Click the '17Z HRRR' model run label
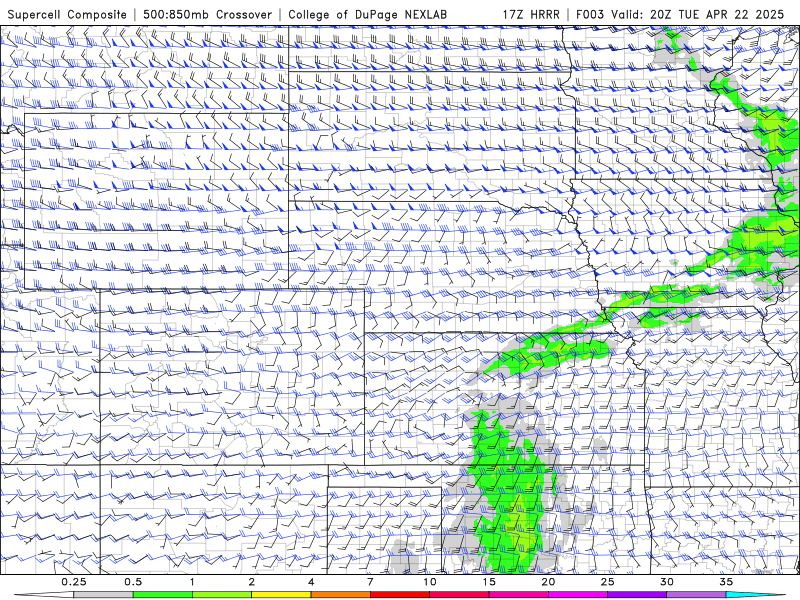Screen dimensions: 800x600 531,14
